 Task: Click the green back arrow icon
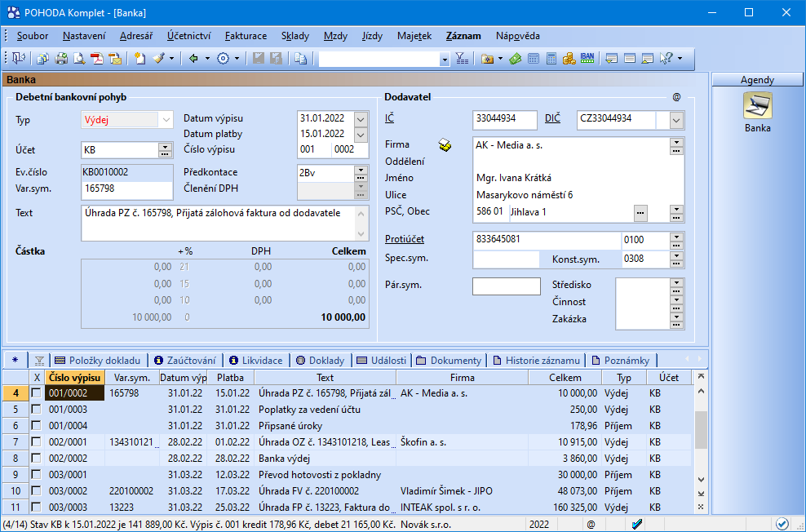[x=193, y=59]
